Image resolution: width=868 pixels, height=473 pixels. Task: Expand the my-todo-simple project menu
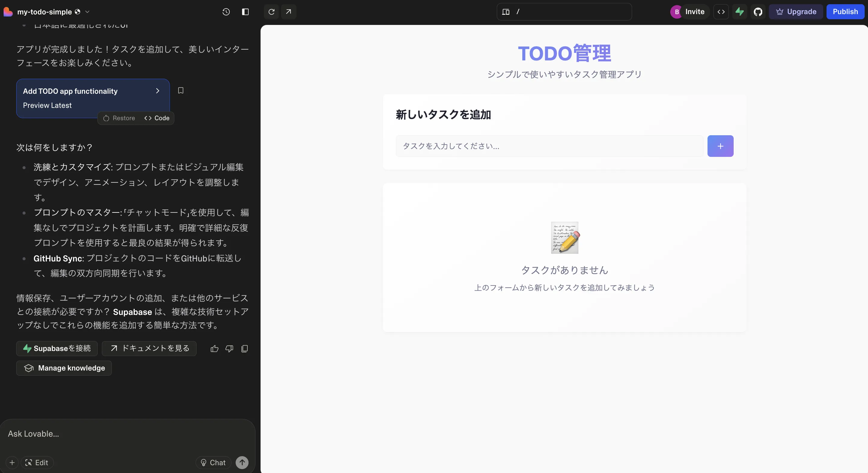point(87,12)
